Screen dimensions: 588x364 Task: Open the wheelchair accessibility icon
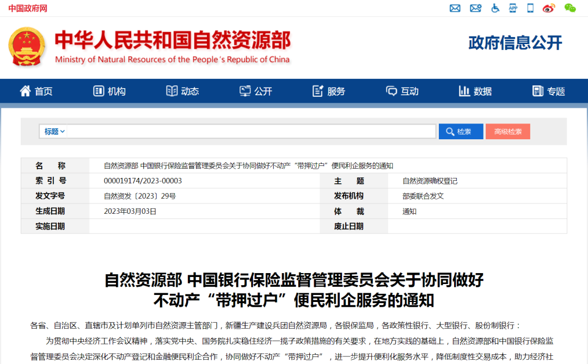point(495,8)
